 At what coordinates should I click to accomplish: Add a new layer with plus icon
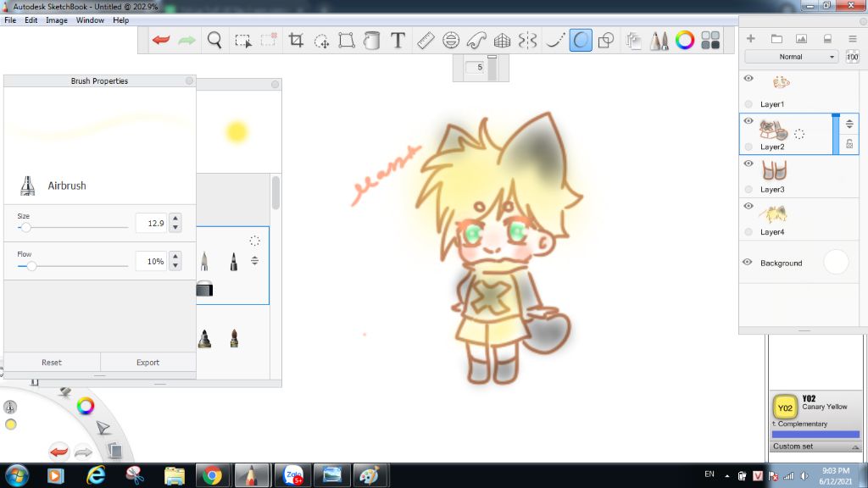[x=751, y=38]
